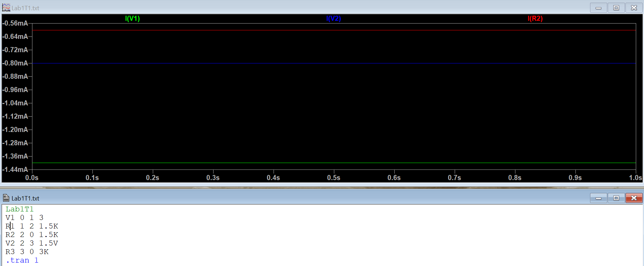Click the 'R2 2 0 1.5K' netlist line
The height and width of the screenshot is (266, 644).
pyautogui.click(x=32, y=235)
